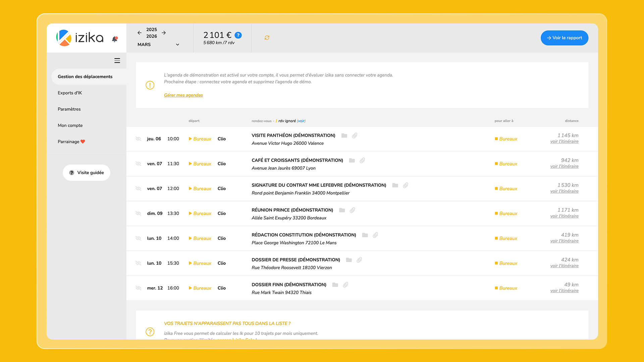Open the help tooltip beside 2 101 €

(238, 35)
